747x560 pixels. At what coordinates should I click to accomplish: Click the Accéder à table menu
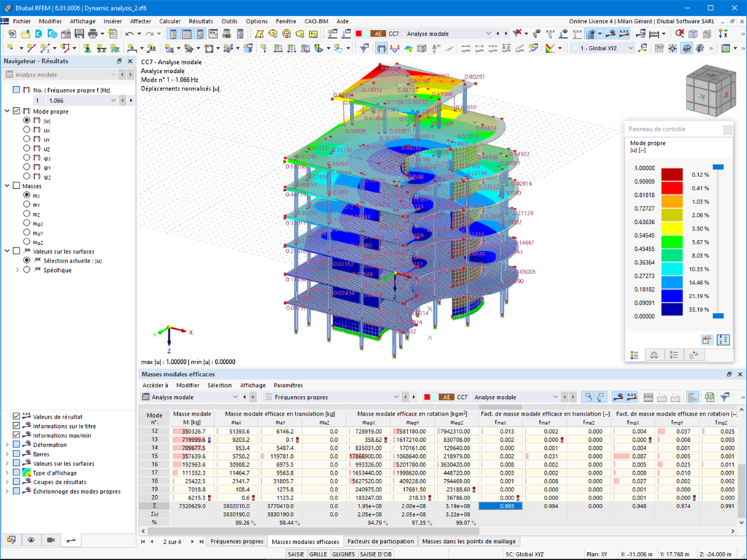(155, 385)
